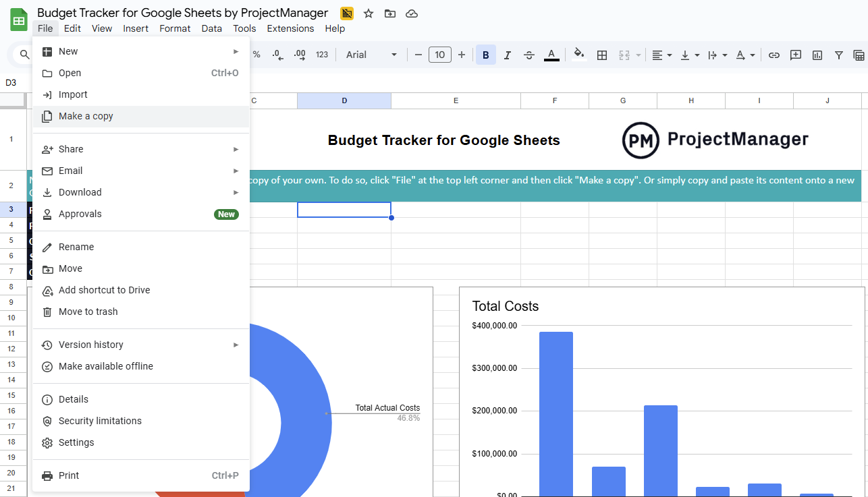Toggle Make available offline

pyautogui.click(x=141, y=366)
